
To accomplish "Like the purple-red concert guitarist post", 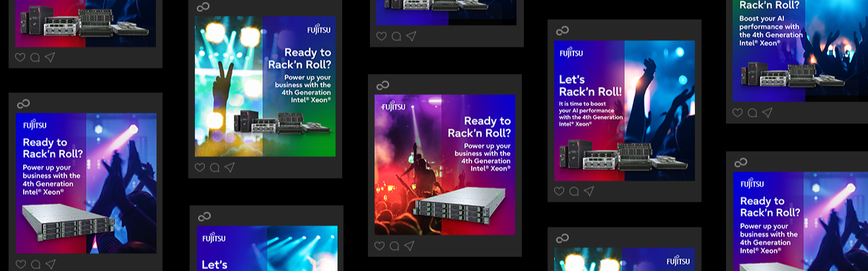I will 379,246.
